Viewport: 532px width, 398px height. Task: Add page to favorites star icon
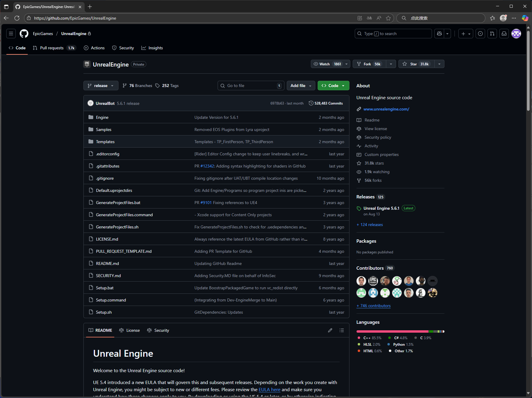tap(388, 18)
